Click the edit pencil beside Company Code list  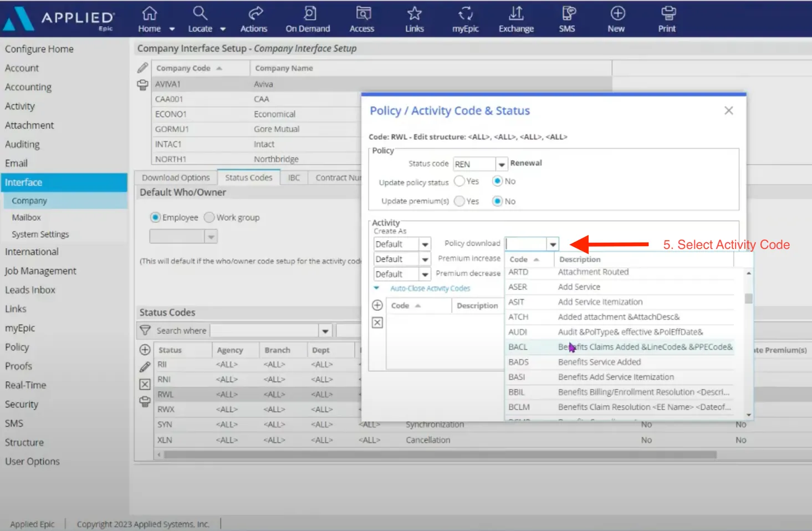pyautogui.click(x=142, y=68)
